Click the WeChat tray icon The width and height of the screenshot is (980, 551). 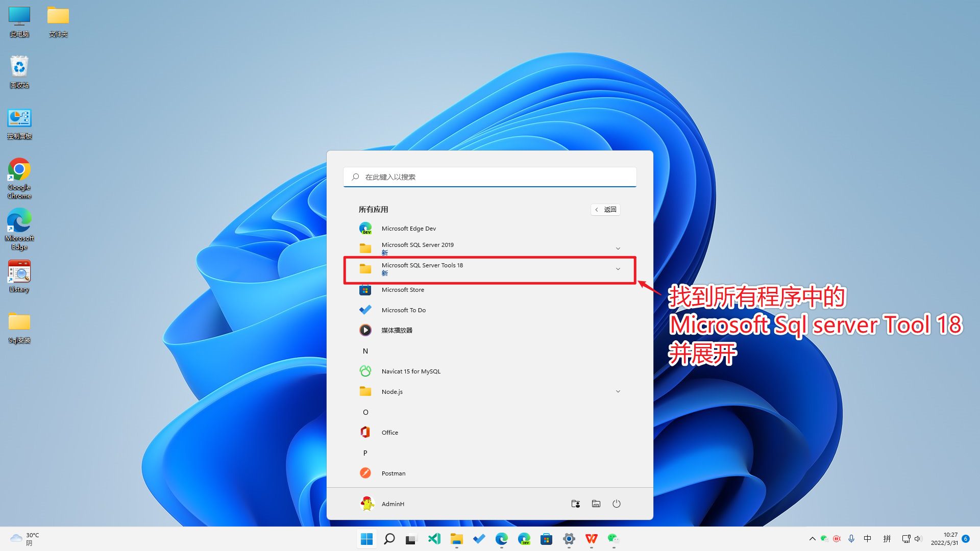(x=824, y=539)
